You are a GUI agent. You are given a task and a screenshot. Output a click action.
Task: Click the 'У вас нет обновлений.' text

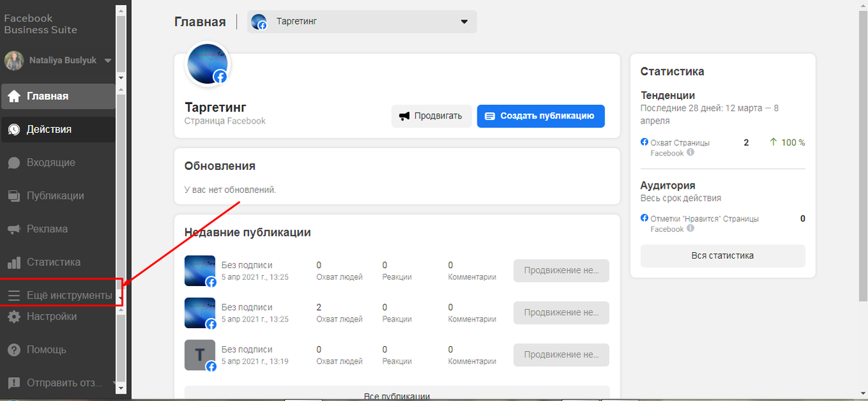(230, 190)
